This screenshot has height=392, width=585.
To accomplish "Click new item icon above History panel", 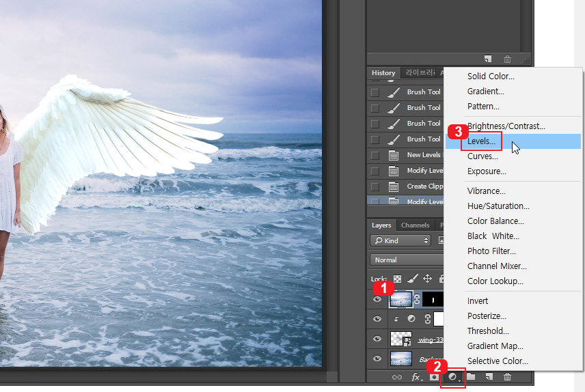I will (488, 59).
